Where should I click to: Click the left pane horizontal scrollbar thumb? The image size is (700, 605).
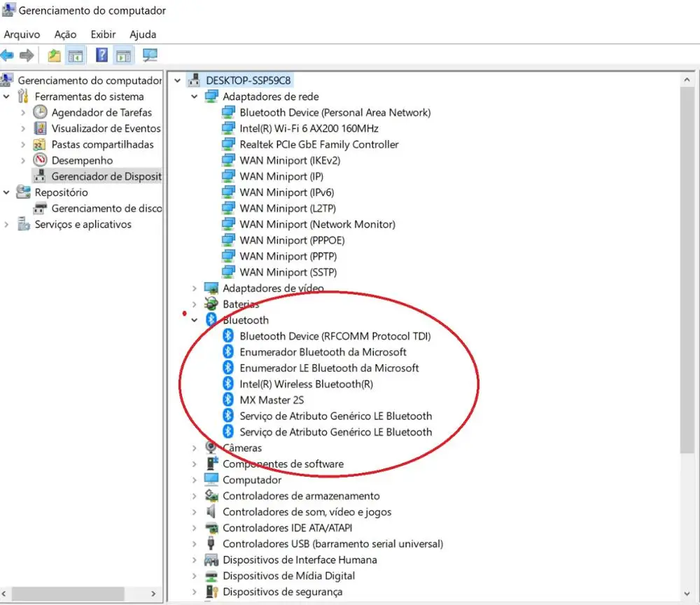tap(68, 594)
